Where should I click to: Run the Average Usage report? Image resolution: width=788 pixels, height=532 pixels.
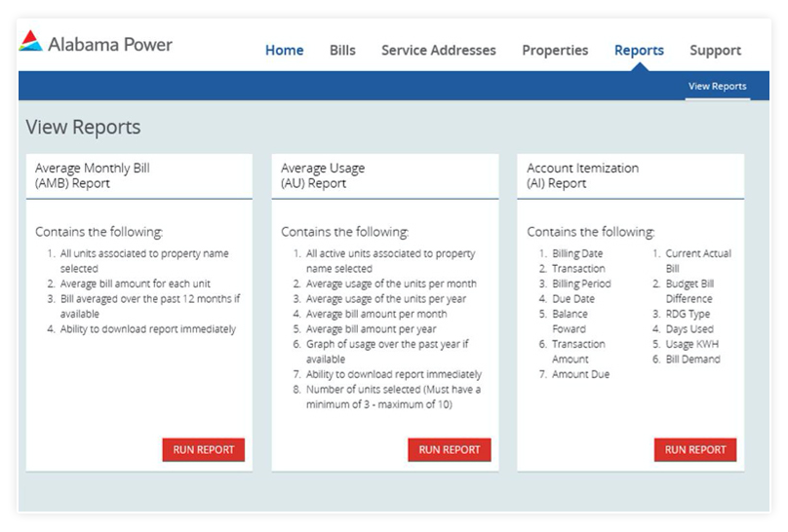tap(450, 450)
